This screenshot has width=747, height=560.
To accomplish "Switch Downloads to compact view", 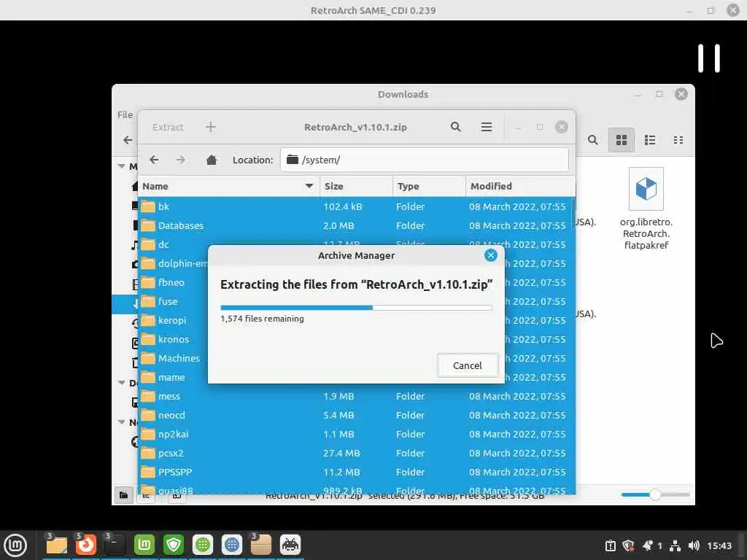I will [678, 140].
